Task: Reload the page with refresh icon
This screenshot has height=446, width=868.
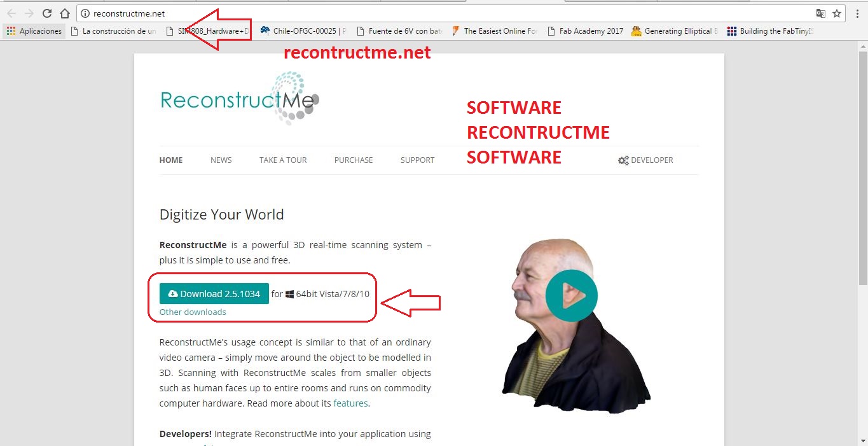Action: (47, 13)
